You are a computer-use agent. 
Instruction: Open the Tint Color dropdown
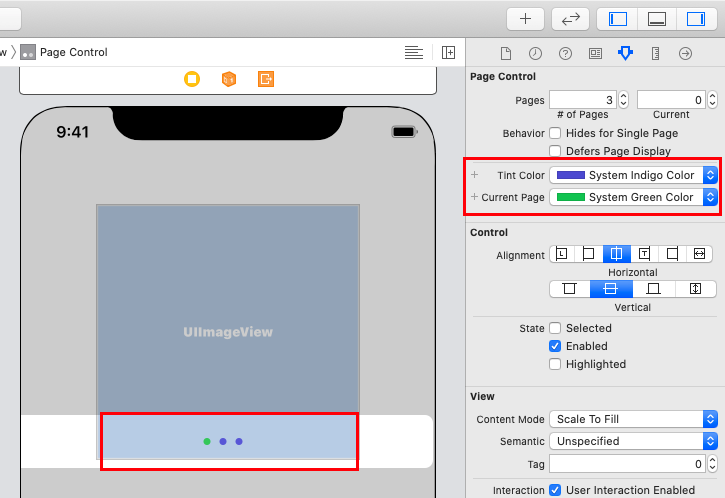[x=633, y=175]
